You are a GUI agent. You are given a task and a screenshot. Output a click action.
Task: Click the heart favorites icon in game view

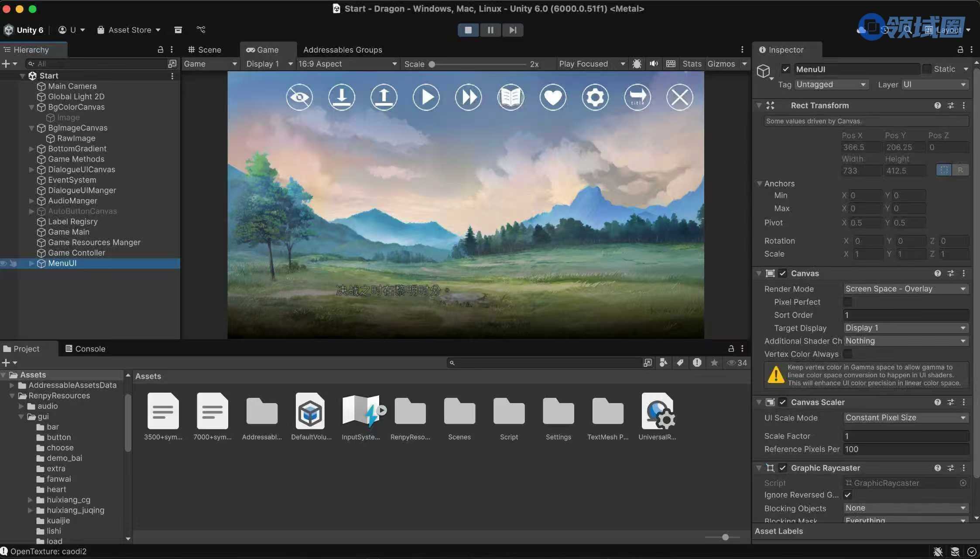(x=553, y=97)
